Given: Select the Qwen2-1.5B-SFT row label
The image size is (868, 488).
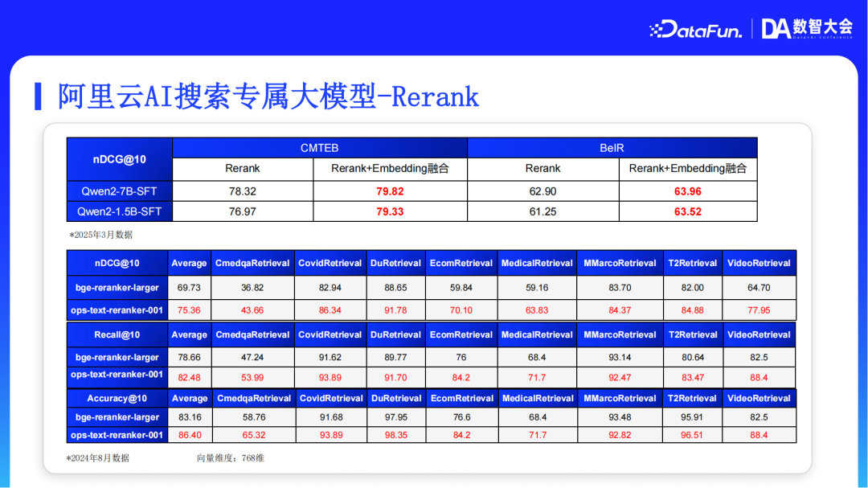Looking at the screenshot, I should pyautogui.click(x=119, y=212).
